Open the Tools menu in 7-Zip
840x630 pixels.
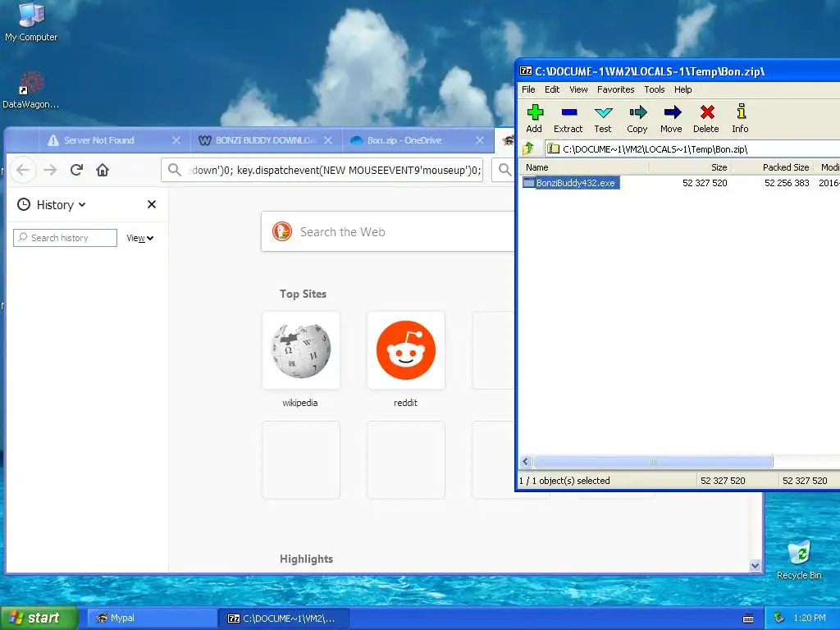tap(654, 89)
